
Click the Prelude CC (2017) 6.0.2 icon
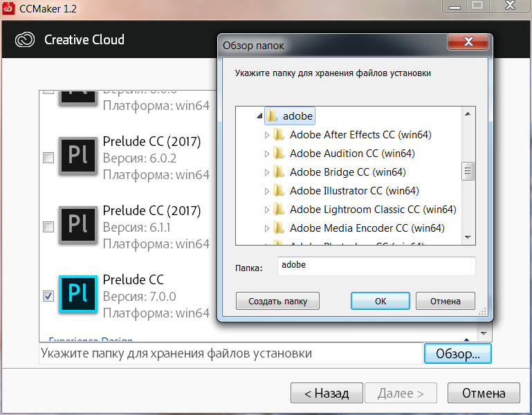point(78,158)
